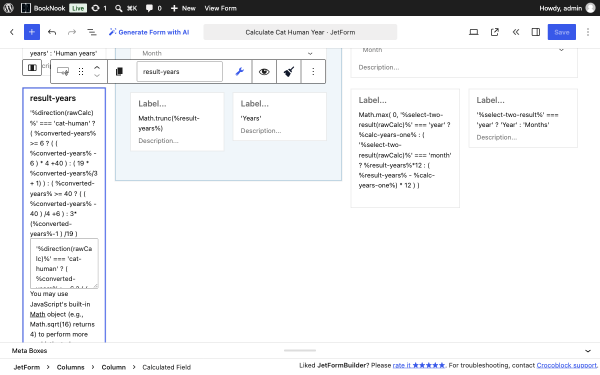Select Calculated Field in the breadcrumb
Image resolution: width=600 pixels, height=375 pixels.
[166, 367]
